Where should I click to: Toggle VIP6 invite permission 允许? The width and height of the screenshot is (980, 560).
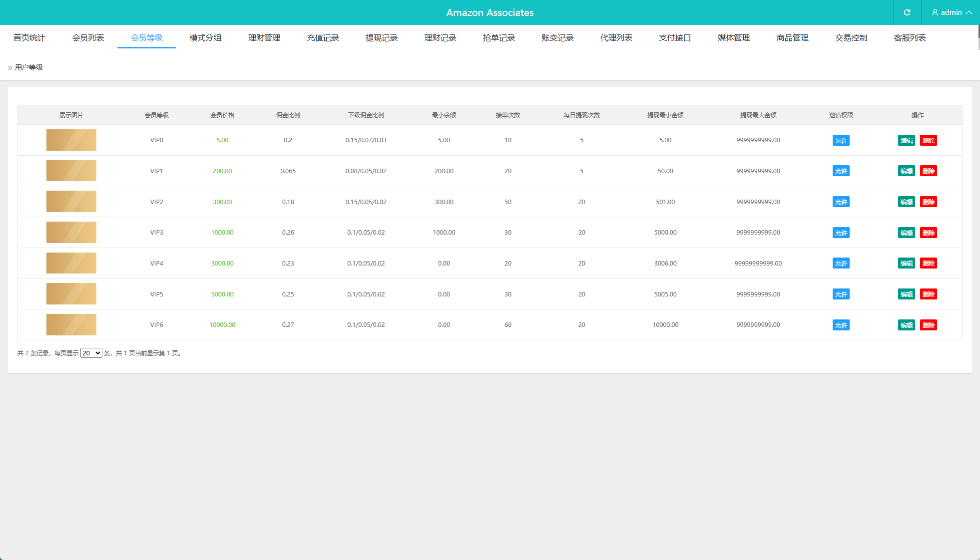[x=841, y=325]
